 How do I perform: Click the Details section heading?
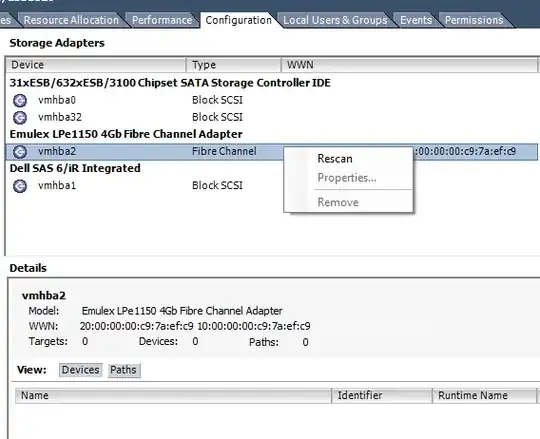[28, 268]
